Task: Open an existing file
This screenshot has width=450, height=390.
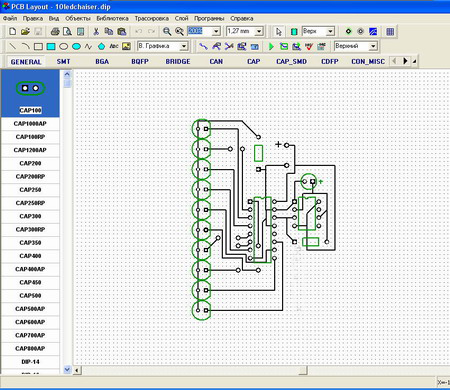Action: point(25,32)
